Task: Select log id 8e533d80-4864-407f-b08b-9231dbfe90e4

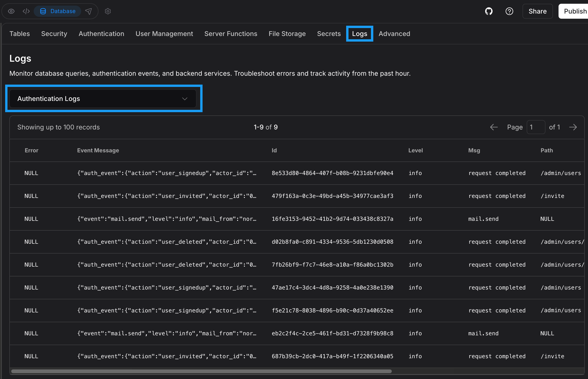Action: point(332,173)
